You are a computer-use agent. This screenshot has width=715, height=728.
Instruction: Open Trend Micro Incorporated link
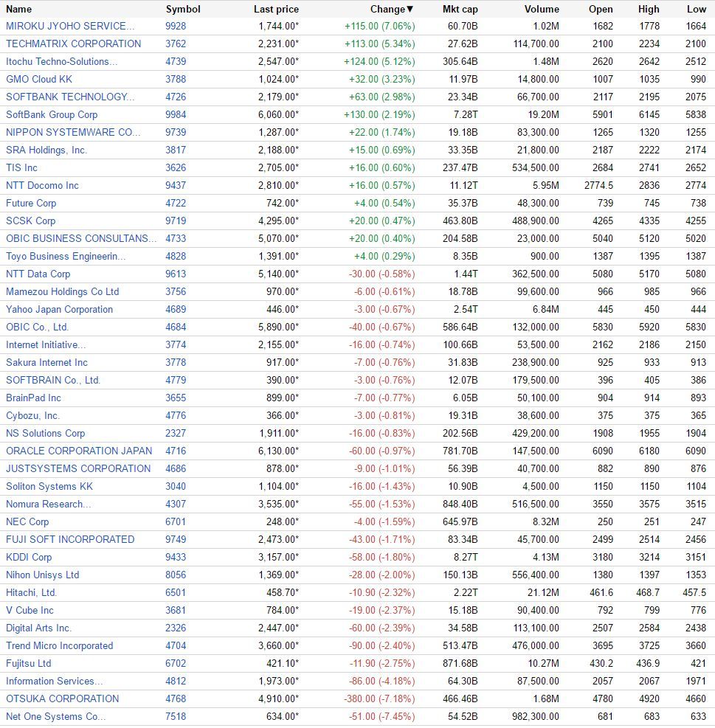60,645
